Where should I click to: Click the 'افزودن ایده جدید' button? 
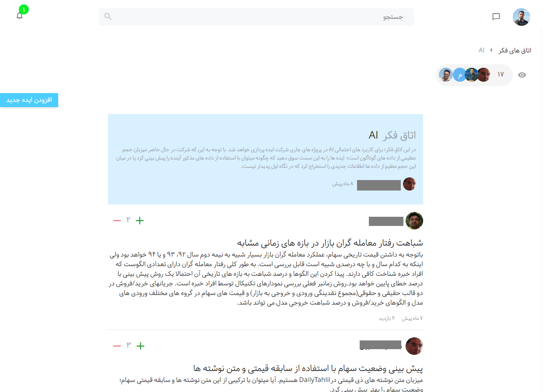point(29,100)
